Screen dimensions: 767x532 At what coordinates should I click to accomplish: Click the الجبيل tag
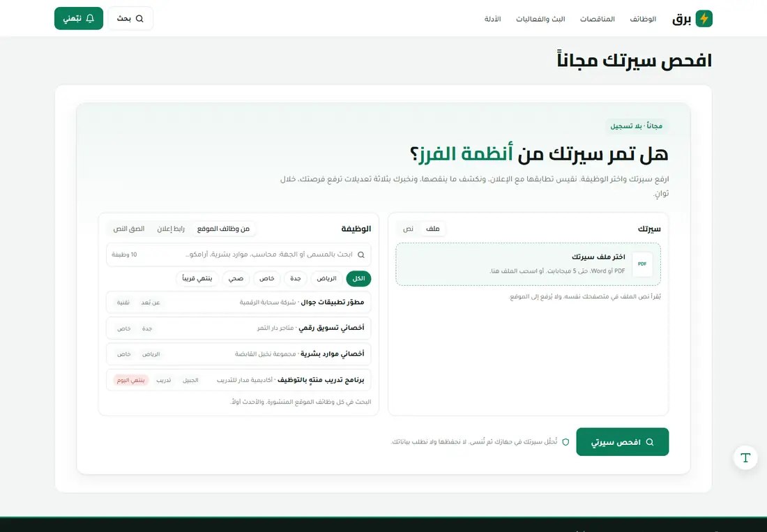coord(190,380)
